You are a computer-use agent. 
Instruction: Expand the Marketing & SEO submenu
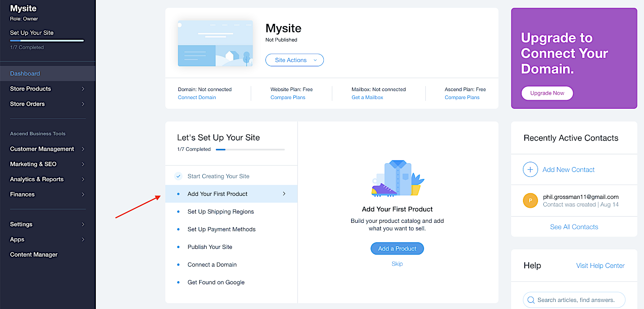[x=47, y=164]
